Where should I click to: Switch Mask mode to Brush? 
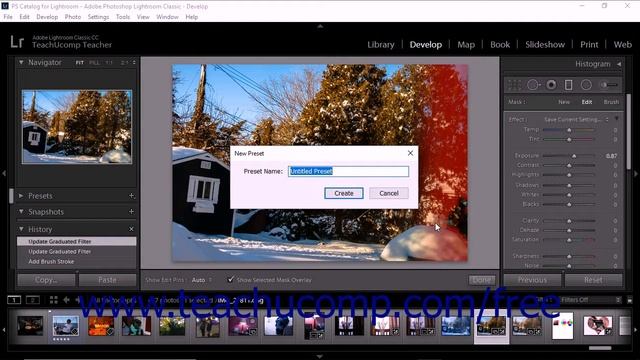[x=611, y=102]
